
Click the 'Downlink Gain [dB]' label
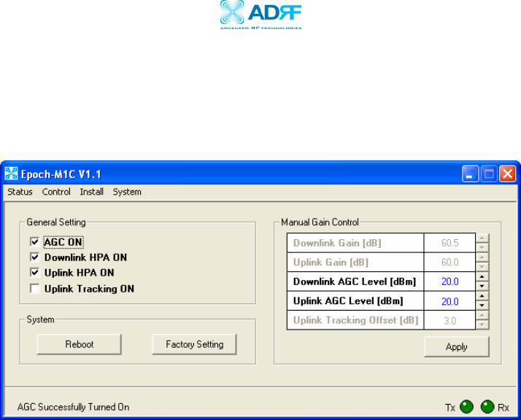pyautogui.click(x=337, y=243)
